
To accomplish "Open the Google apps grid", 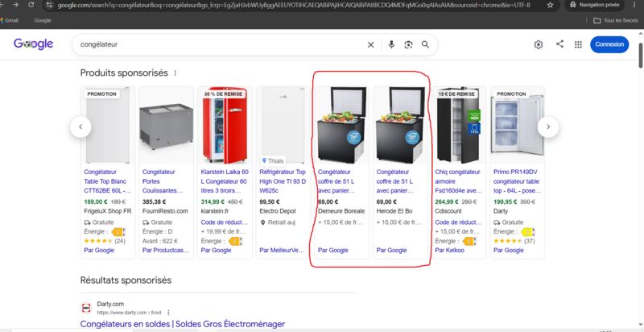I will click(578, 44).
